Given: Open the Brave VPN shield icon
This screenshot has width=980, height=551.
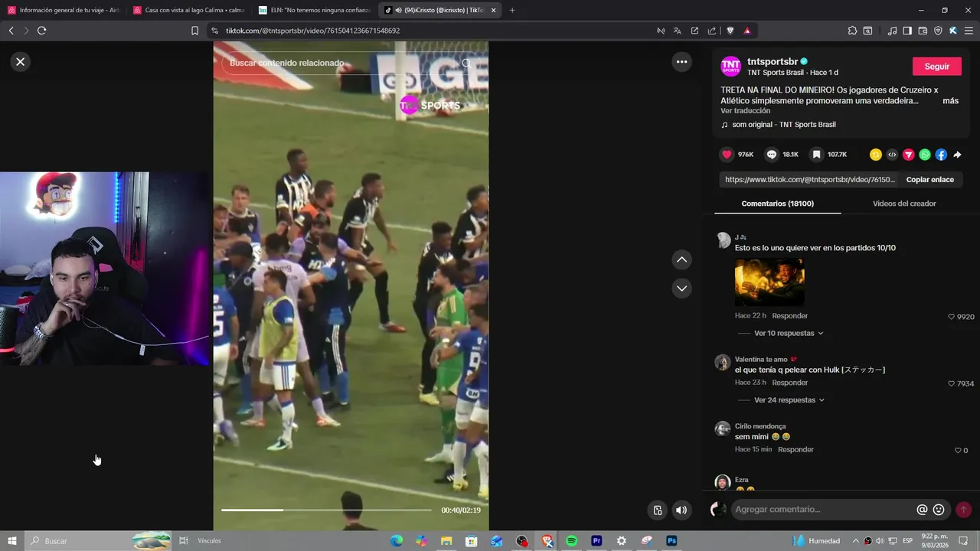Looking at the screenshot, I should click(x=938, y=31).
